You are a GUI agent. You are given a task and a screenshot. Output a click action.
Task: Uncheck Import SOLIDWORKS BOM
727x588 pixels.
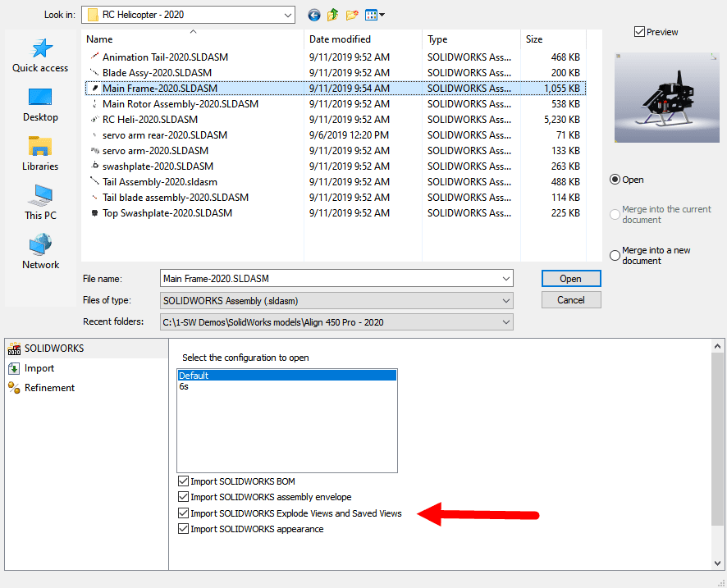tap(183, 481)
